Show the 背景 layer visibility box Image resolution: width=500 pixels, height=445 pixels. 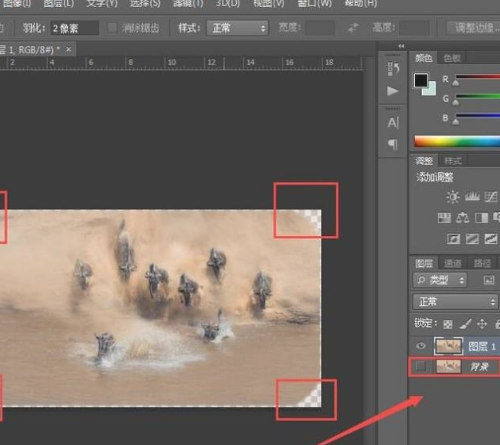pos(421,366)
